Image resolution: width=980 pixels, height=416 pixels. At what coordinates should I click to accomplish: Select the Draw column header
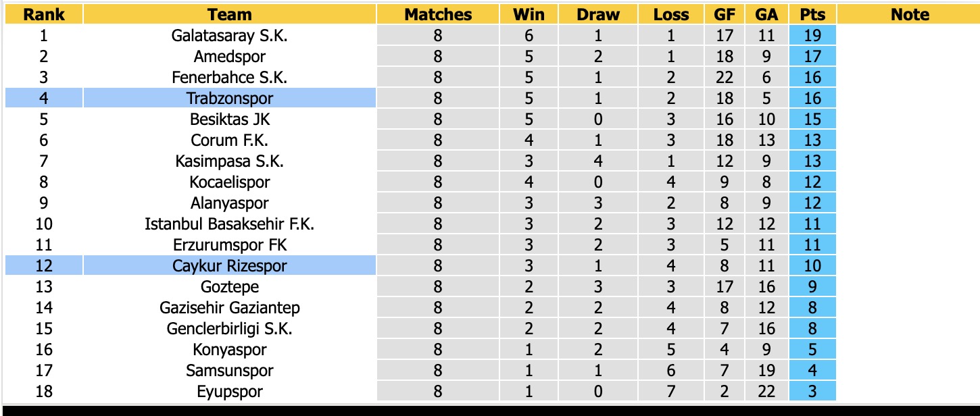pyautogui.click(x=598, y=14)
